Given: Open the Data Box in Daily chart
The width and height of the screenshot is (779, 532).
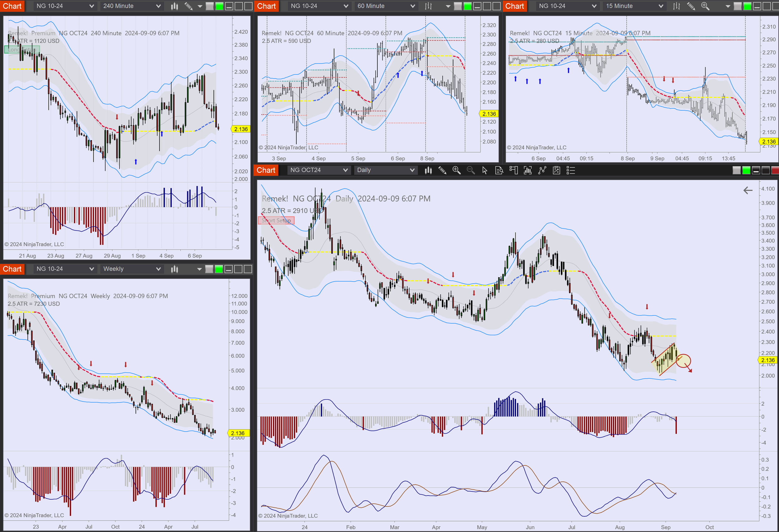Looking at the screenshot, I should (499, 170).
